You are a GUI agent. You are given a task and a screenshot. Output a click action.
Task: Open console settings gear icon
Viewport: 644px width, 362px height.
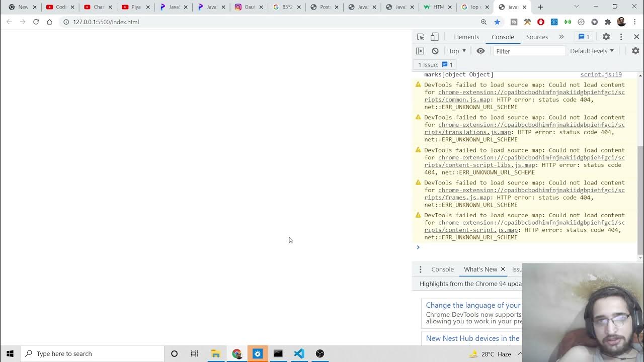[x=635, y=51]
